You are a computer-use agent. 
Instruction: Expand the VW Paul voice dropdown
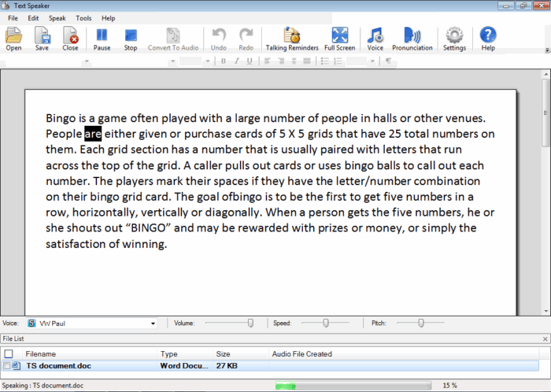[x=153, y=324]
